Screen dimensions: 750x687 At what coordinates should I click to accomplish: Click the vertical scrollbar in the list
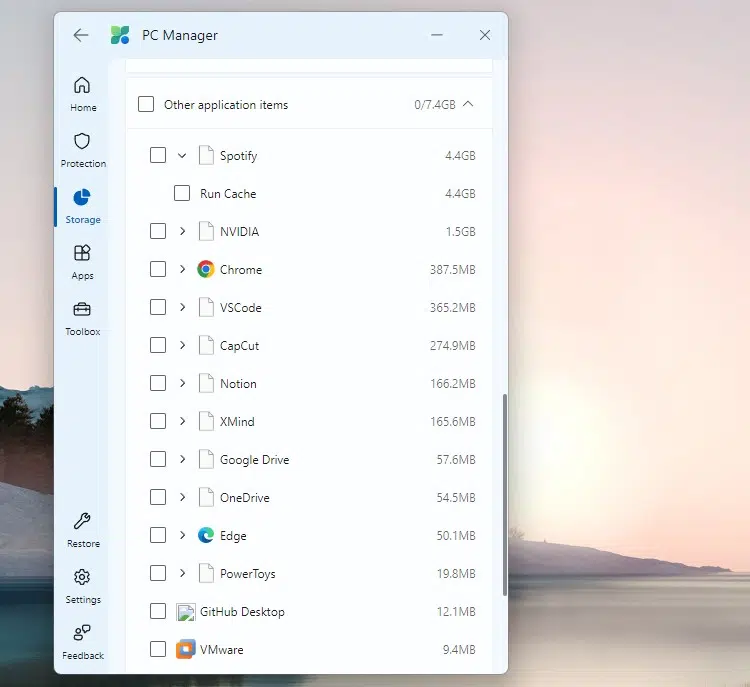coord(505,490)
